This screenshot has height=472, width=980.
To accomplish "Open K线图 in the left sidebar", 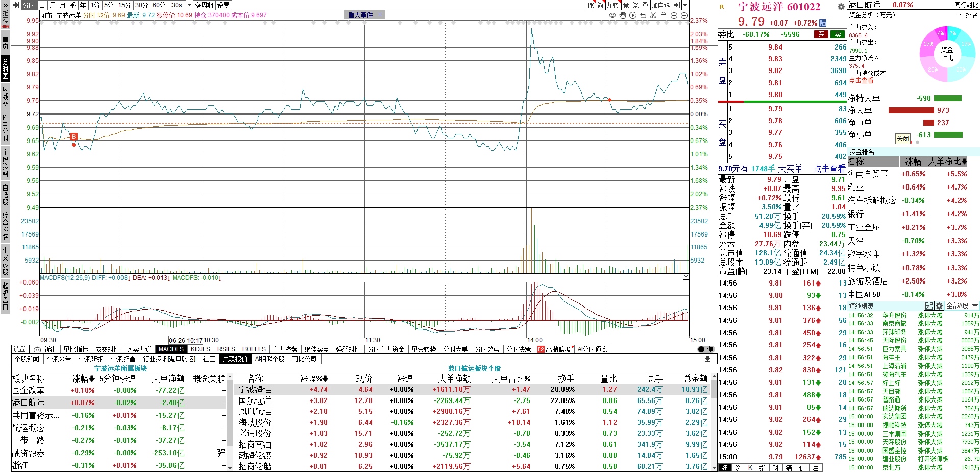I will 5,97.
